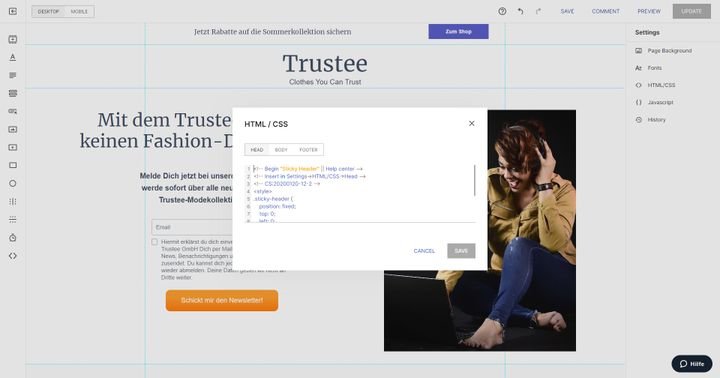Image resolution: width=720 pixels, height=378 pixels.
Task: Select the HEAD tab in dialog
Action: tap(257, 150)
